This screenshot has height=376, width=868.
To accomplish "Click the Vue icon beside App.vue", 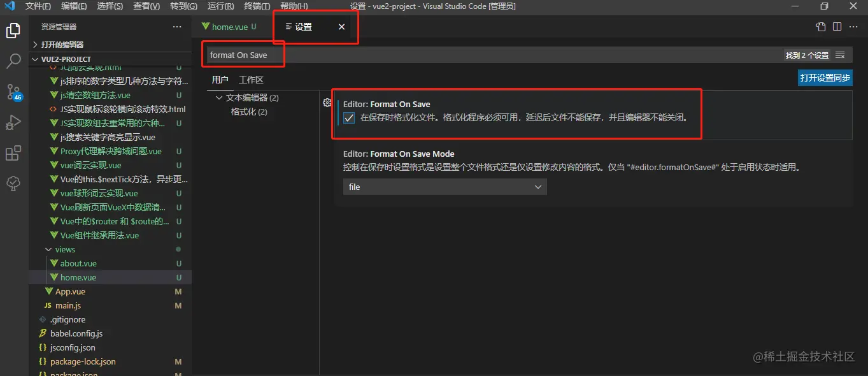I will coord(49,291).
